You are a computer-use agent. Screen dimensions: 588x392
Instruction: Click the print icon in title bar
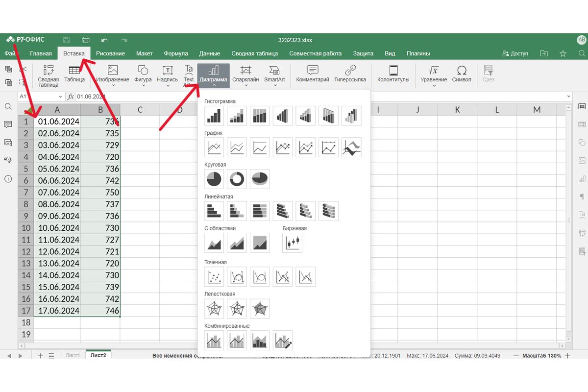tap(86, 40)
